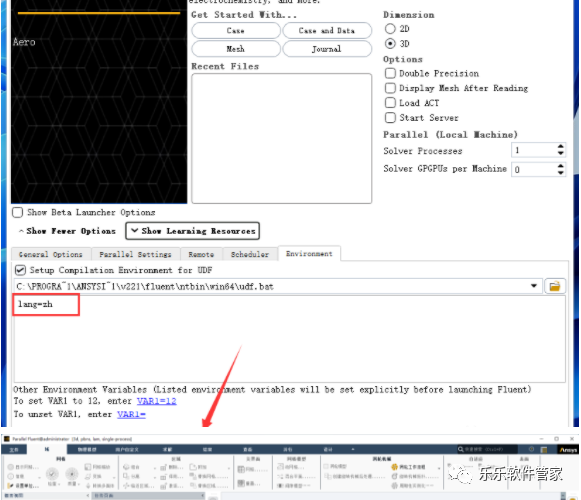Image resolution: width=581 pixels, height=500 pixels.
Task: Open the UDF batch path dropdown arrow
Action: 534,286
